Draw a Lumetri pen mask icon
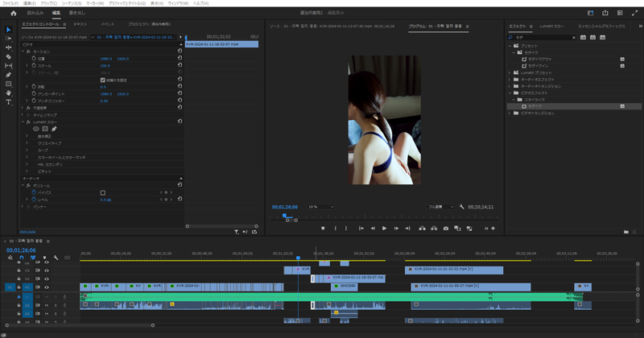Image resolution: width=644 pixels, height=338 pixels. (x=54, y=129)
